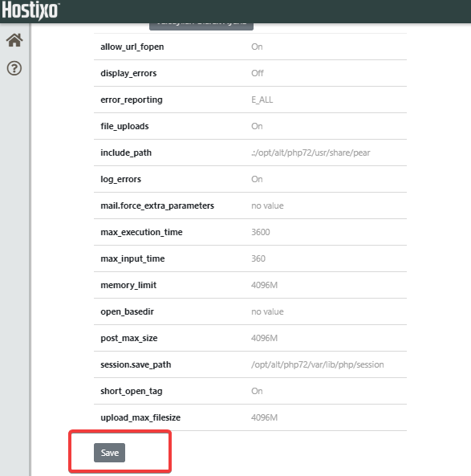Click the partially hidden gray button at top

tap(201, 26)
